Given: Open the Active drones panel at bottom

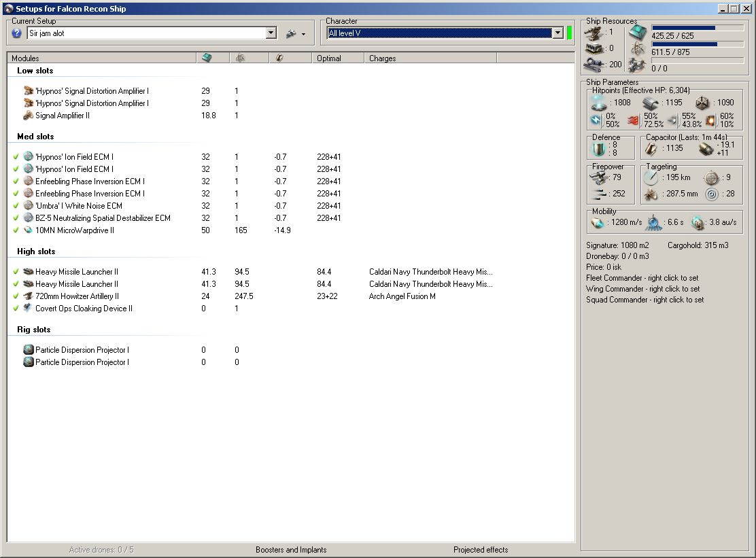Looking at the screenshot, I should point(101,550).
